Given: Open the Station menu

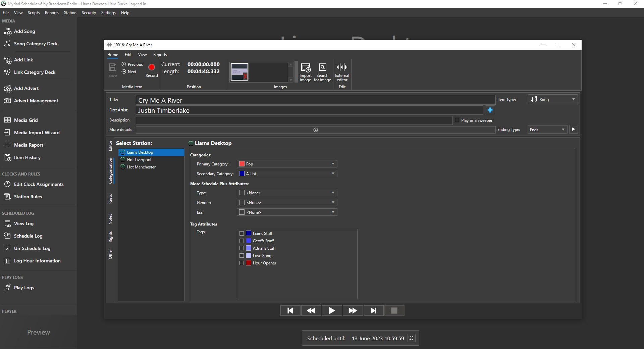Looking at the screenshot, I should click(x=70, y=13).
